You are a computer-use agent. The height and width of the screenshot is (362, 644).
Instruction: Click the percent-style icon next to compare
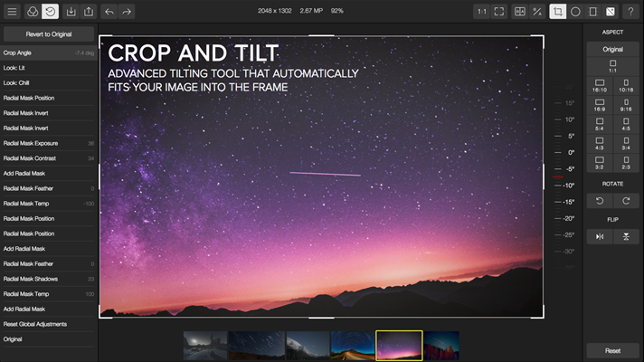[x=537, y=12]
